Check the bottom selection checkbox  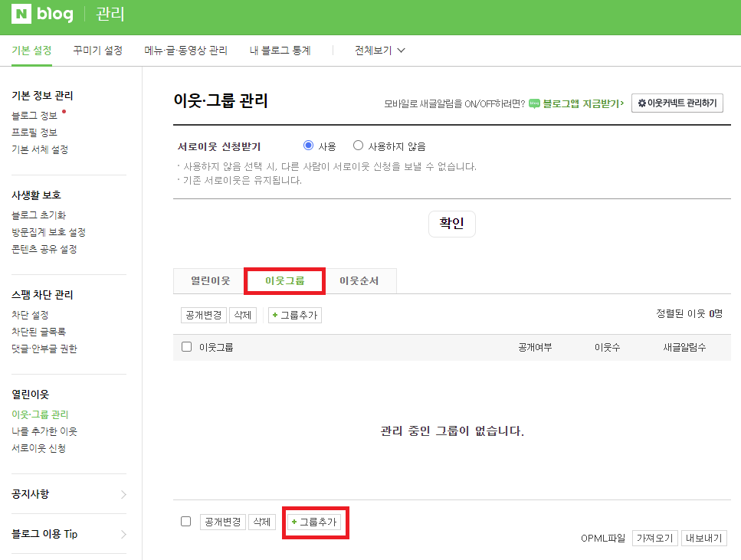185,521
